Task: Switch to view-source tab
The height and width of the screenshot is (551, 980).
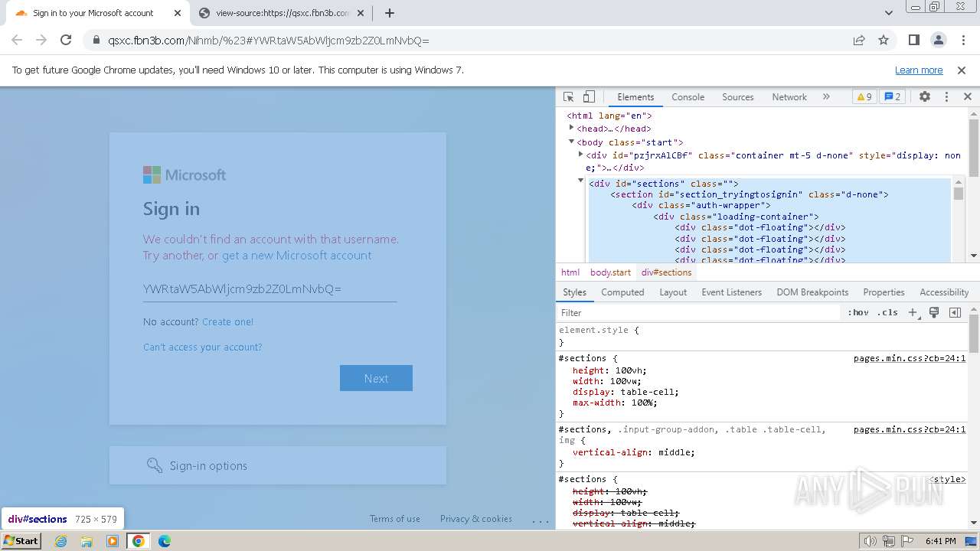Action: point(282,13)
